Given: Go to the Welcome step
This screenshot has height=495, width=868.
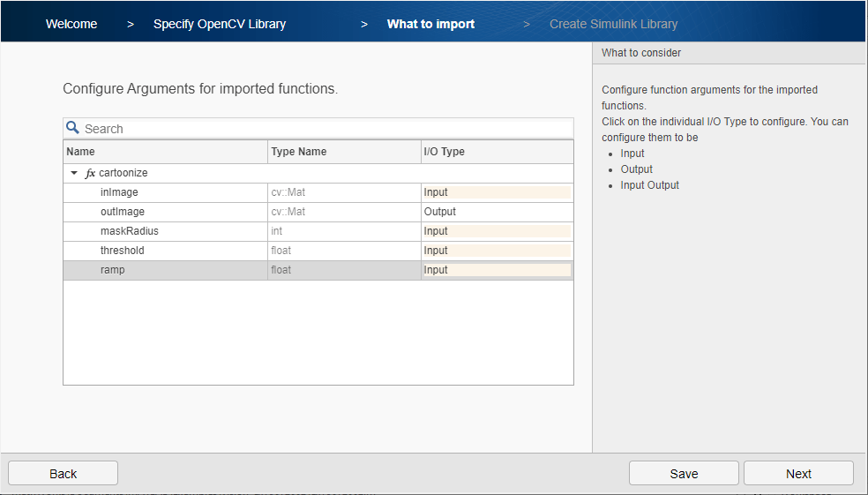Looking at the screenshot, I should tap(71, 24).
